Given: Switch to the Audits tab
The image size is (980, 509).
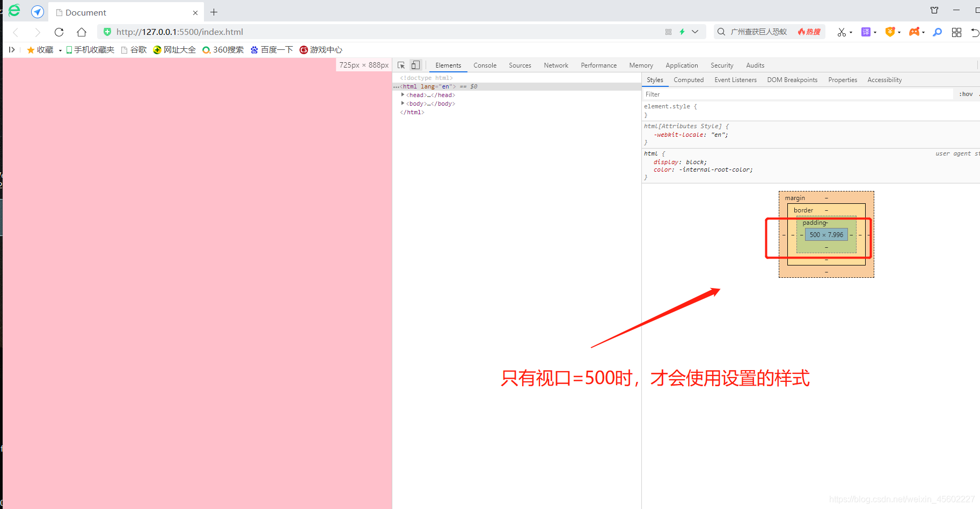Looking at the screenshot, I should click(755, 65).
